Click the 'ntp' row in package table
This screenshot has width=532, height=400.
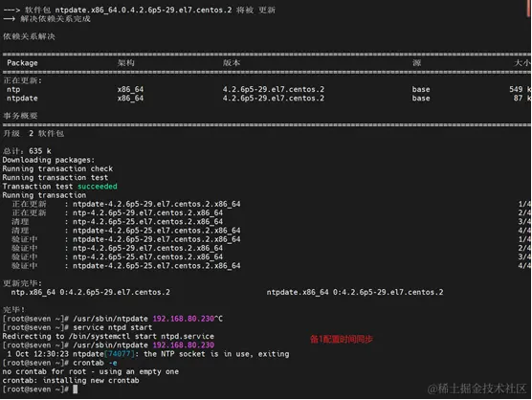tap(267, 90)
